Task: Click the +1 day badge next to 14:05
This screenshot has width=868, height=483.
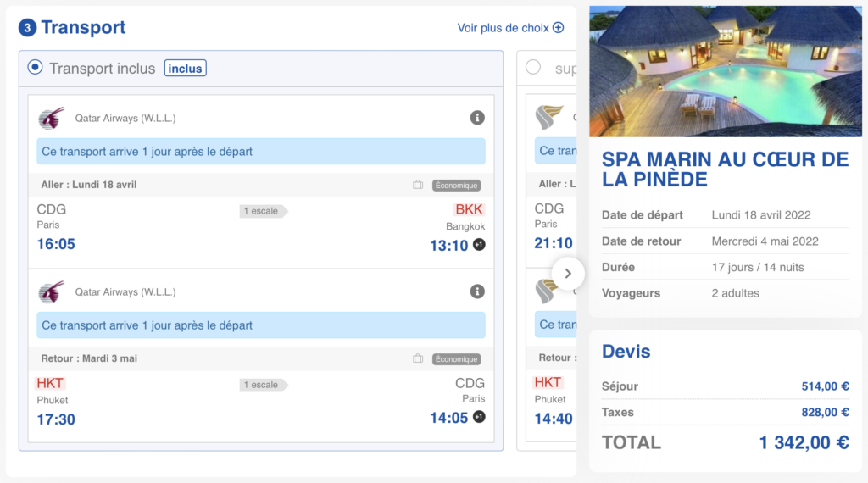Action: click(x=479, y=417)
